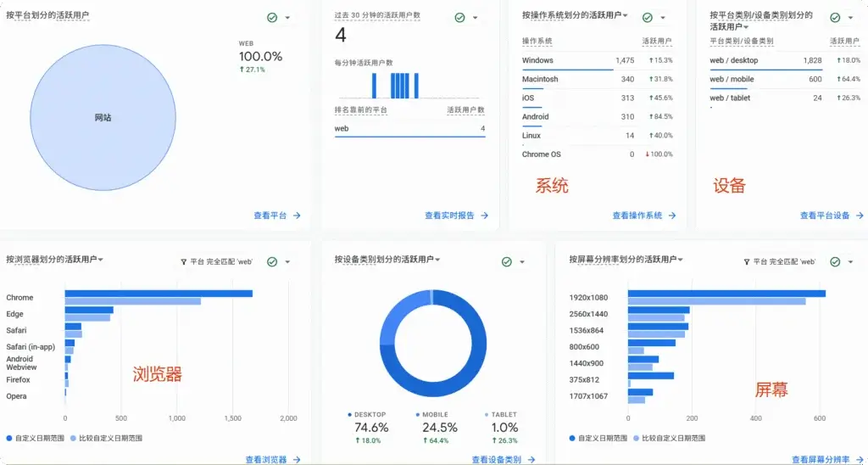Select Android row in operating system table

(598, 117)
